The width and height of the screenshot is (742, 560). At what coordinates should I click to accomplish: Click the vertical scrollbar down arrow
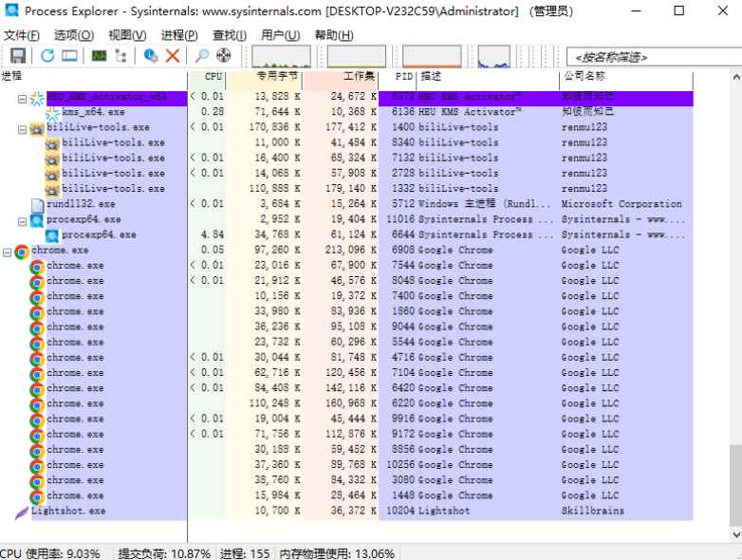[736, 535]
